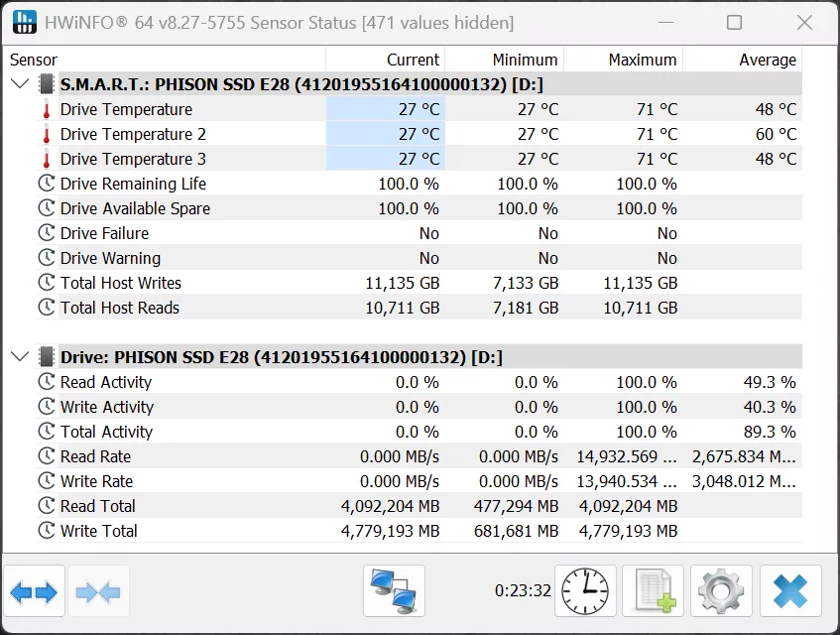
Task: Select the Drive Temperature 3 row label
Action: (x=133, y=159)
